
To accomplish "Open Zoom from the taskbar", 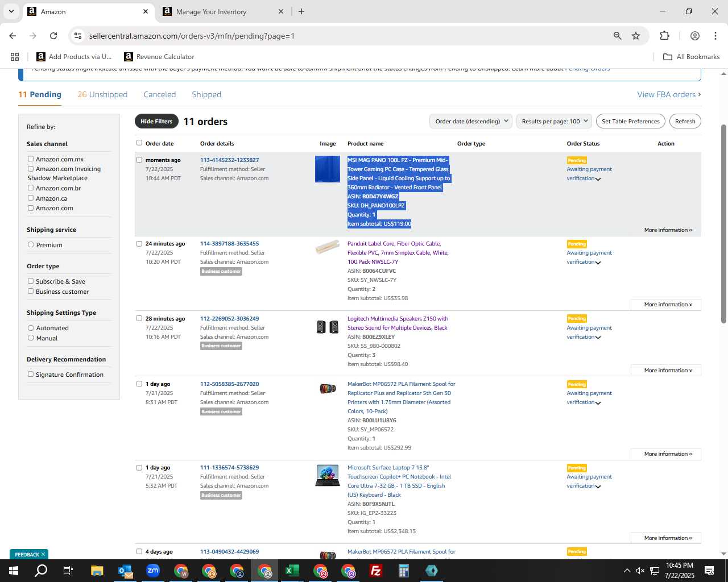I will click(153, 571).
